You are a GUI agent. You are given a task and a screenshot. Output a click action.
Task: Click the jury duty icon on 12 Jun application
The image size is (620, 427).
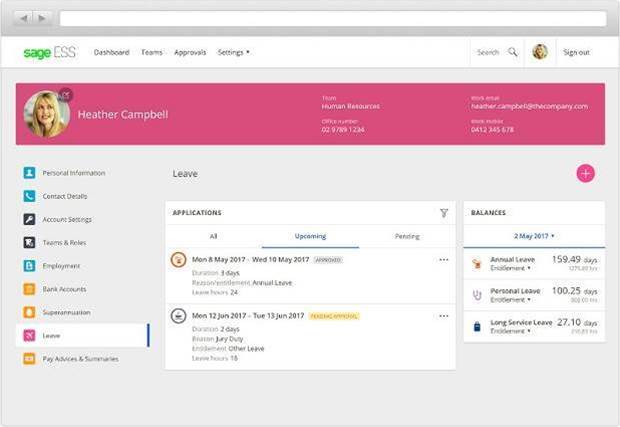(x=178, y=316)
